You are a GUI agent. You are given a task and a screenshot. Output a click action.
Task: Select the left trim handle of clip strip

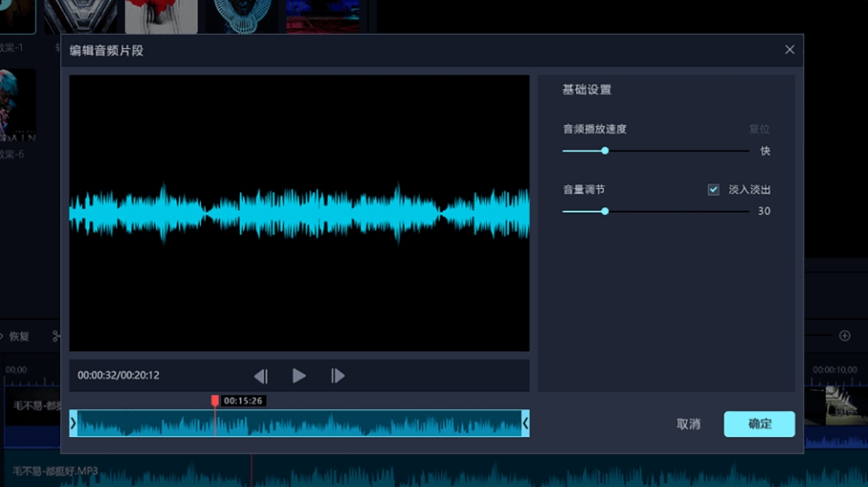(73, 423)
